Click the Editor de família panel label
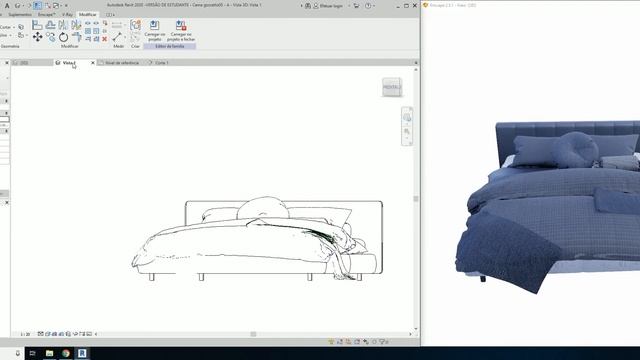The height and width of the screenshot is (360, 640). [169, 46]
